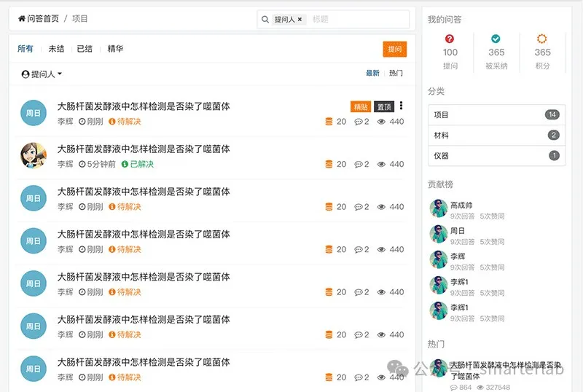Click the orange 积分 badge icon
The width and height of the screenshot is (583, 392).
pyautogui.click(x=542, y=39)
